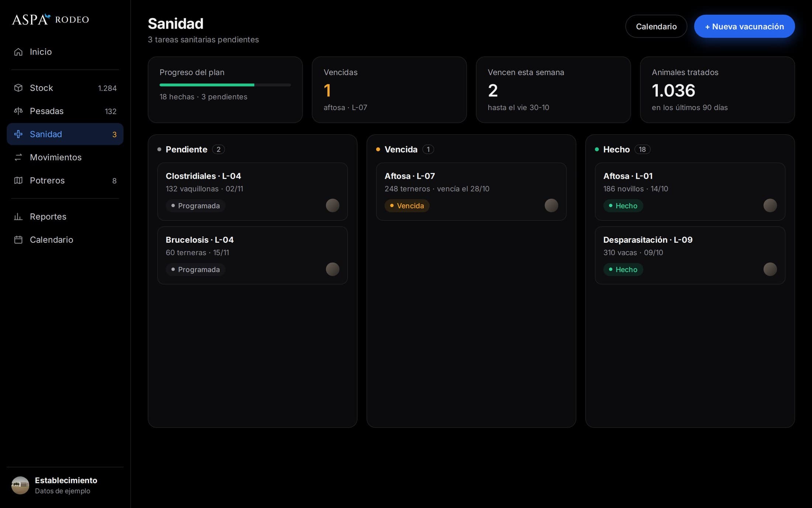Image resolution: width=812 pixels, height=508 pixels.
Task: Click the Desparasitación · L-09 card title
Action: 648,240
